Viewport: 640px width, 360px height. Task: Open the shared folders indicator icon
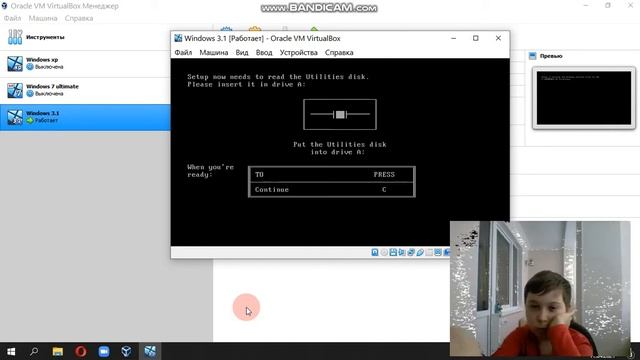pyautogui.click(x=429, y=252)
